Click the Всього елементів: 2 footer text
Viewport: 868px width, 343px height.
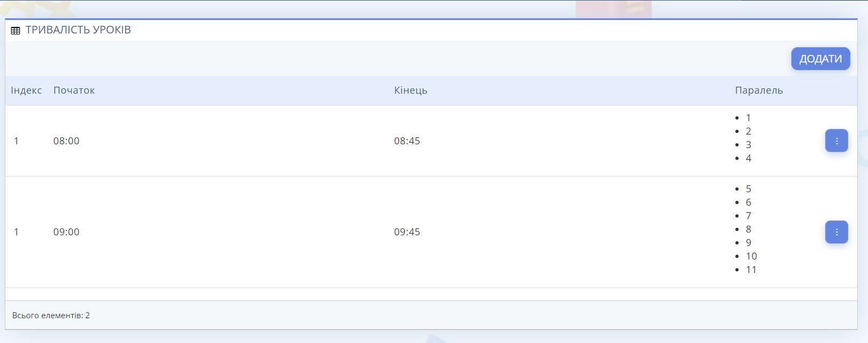point(51,316)
